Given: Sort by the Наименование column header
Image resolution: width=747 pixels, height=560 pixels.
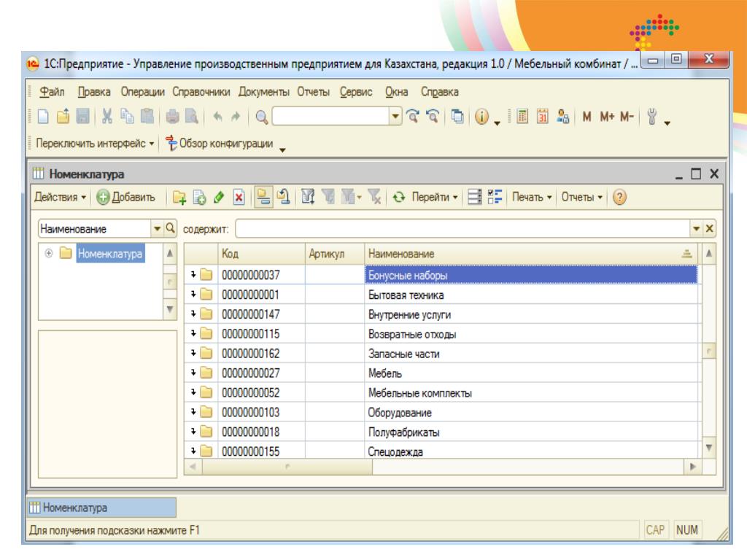Looking at the screenshot, I should 531,254.
